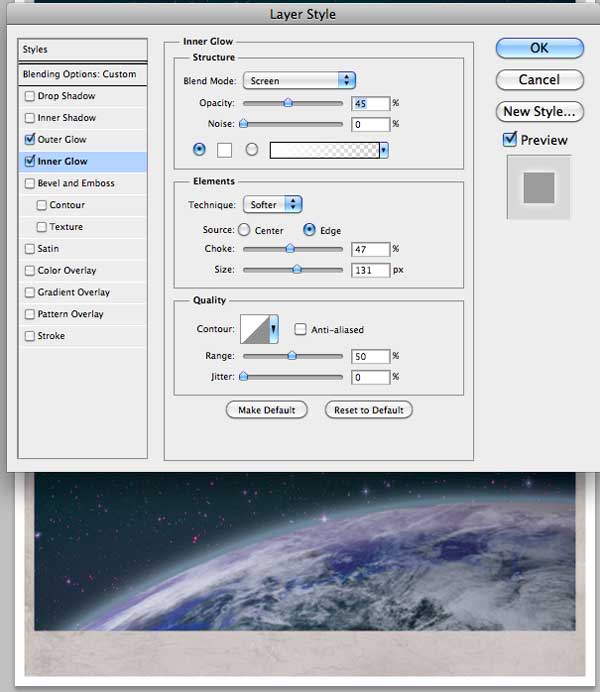Set Source to Edge
This screenshot has height=692, width=600.
coord(309,229)
